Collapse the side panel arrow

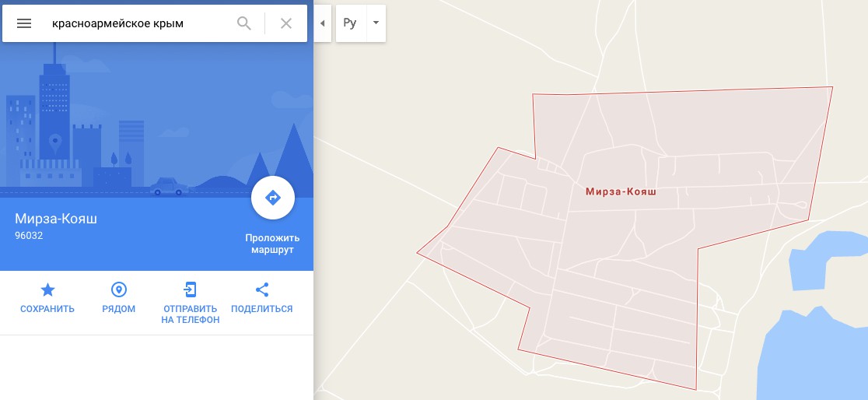(x=322, y=23)
